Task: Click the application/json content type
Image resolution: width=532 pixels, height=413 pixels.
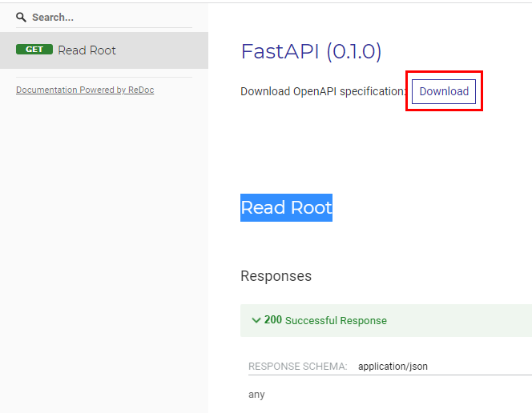Action: (393, 367)
